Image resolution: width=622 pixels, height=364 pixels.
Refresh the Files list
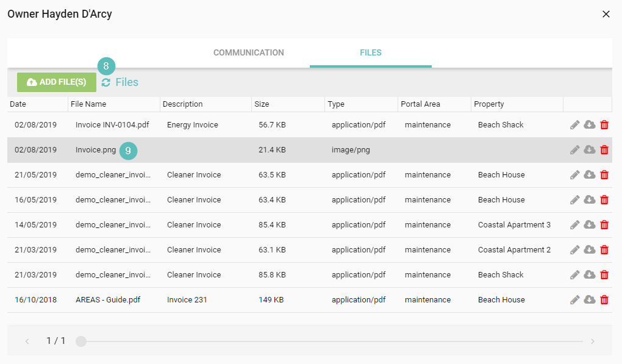point(106,83)
